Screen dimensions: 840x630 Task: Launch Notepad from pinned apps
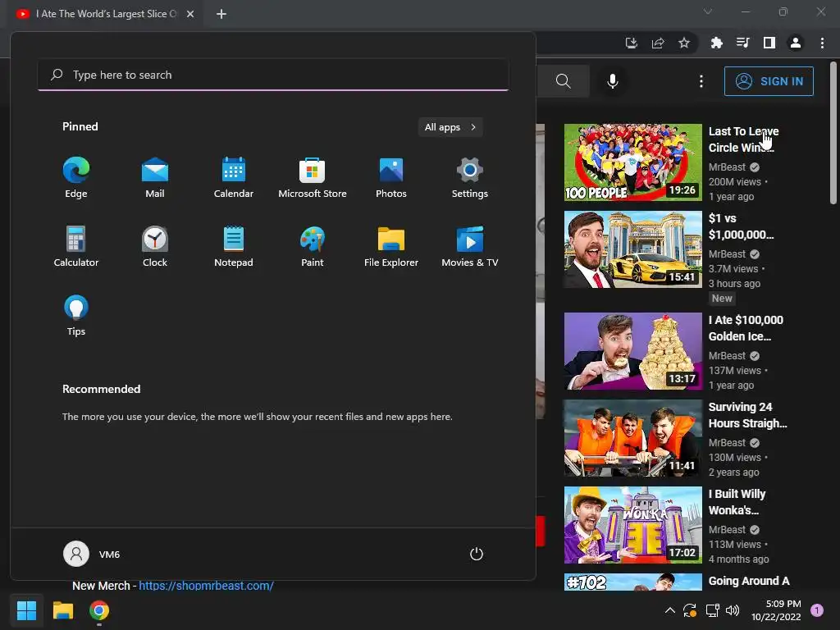234,246
